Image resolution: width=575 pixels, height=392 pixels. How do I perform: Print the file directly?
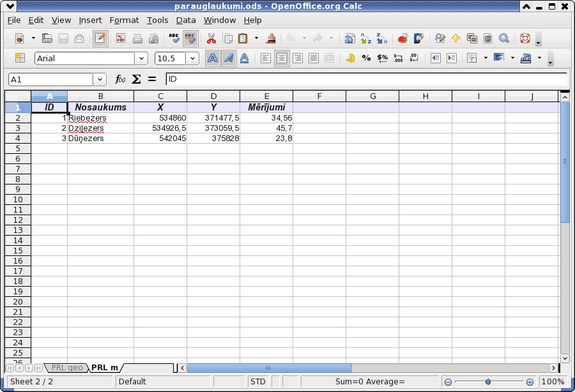pyautogui.click(x=137, y=38)
